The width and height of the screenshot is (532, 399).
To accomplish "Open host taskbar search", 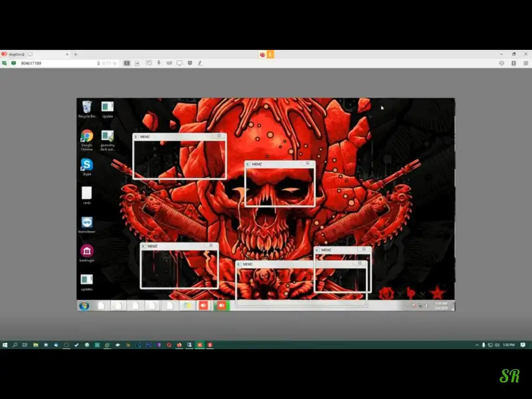I will [15, 345].
